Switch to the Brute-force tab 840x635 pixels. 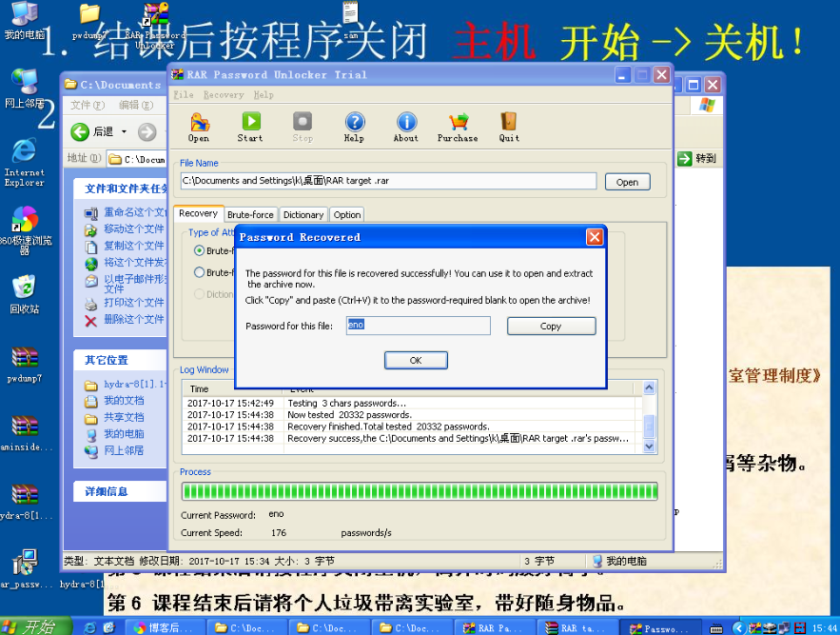tap(250, 214)
